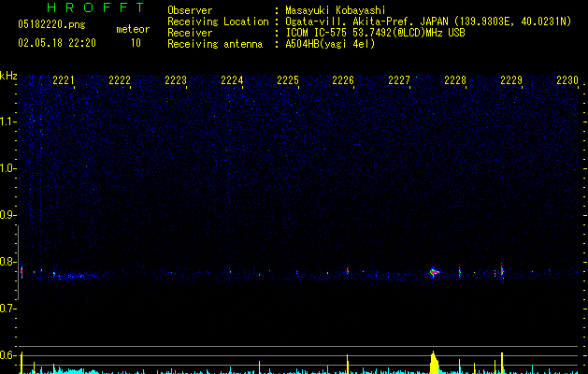The image size is (588, 374).
Task: Click the 0.8 kHz axis label
Action: click(7, 262)
